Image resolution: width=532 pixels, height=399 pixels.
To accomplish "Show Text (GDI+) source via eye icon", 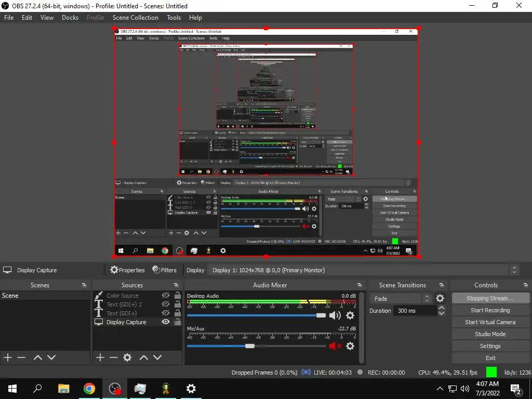I will coord(166,313).
